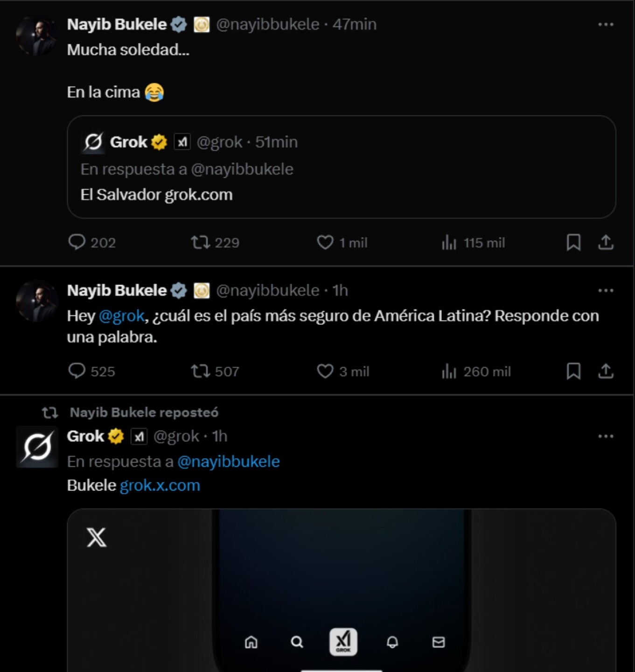Viewport: 635px width, 672px height.
Task: Click the @nayibbukele link in Grok's reply
Action: point(229,462)
